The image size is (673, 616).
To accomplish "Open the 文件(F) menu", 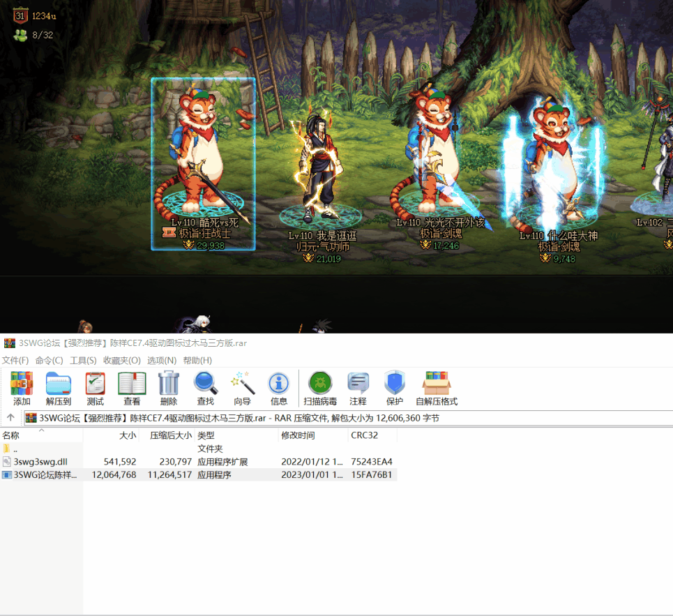I will (x=15, y=360).
